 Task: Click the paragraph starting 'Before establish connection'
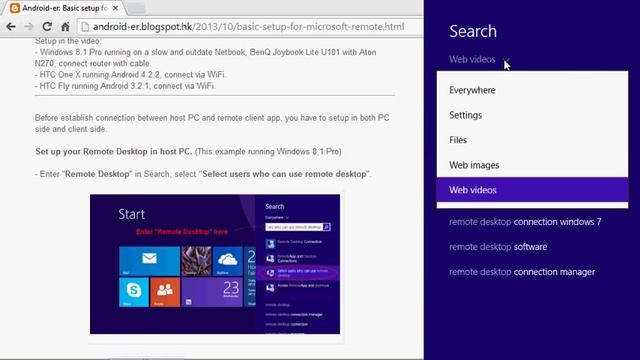[x=212, y=123]
